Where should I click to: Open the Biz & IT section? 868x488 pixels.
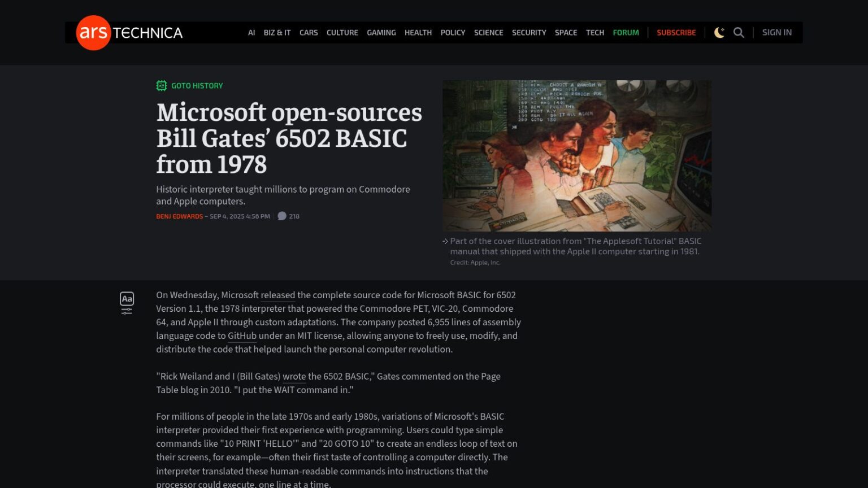coord(277,33)
